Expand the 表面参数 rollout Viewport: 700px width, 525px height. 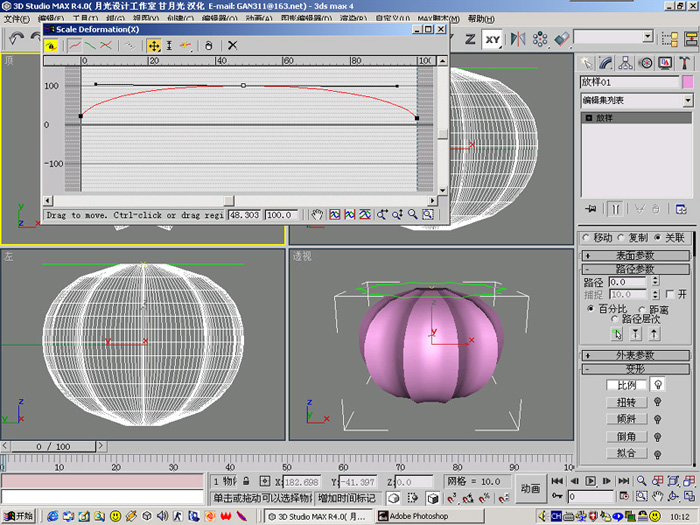pyautogui.click(x=636, y=255)
